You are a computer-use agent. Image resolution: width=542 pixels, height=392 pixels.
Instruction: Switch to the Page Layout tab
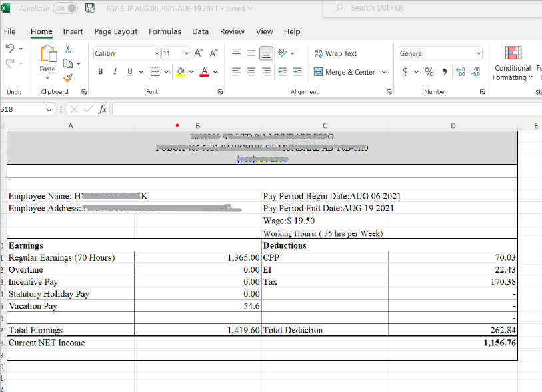116,31
